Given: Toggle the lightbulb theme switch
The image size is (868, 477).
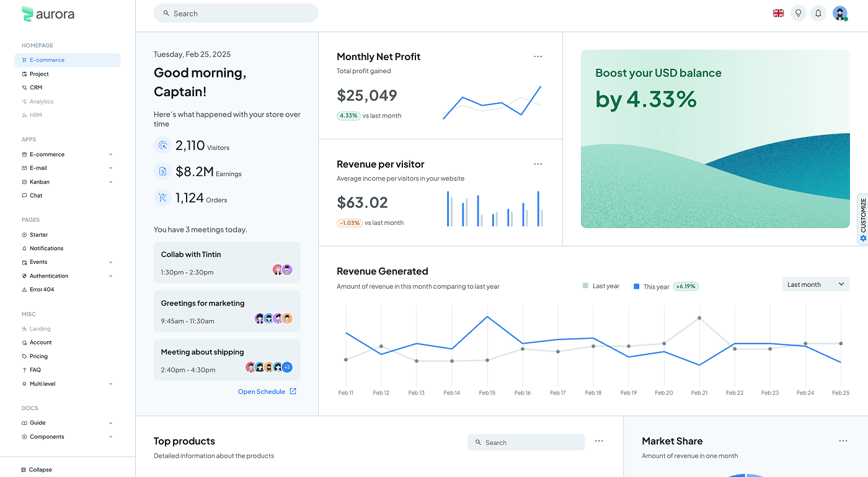Looking at the screenshot, I should pos(798,13).
